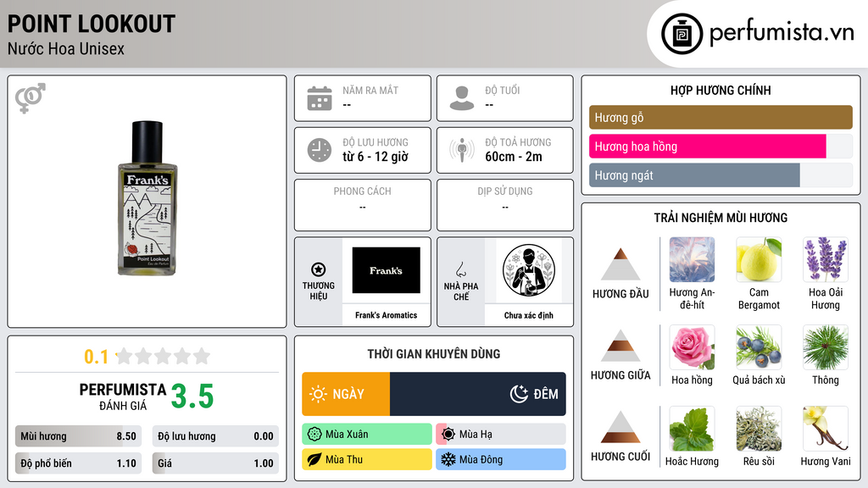Image resolution: width=868 pixels, height=488 pixels.
Task: Click the person icon for Độ tuổi
Action: pos(462,98)
